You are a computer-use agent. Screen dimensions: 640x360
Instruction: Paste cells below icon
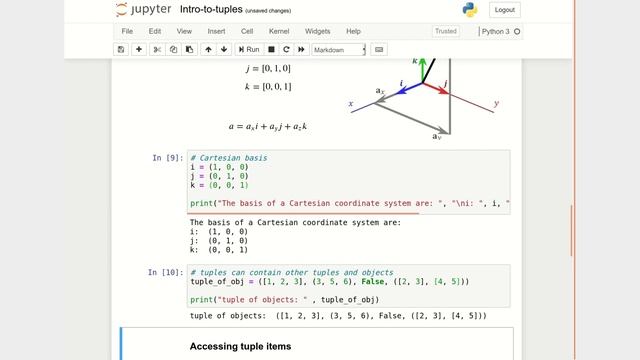point(189,49)
